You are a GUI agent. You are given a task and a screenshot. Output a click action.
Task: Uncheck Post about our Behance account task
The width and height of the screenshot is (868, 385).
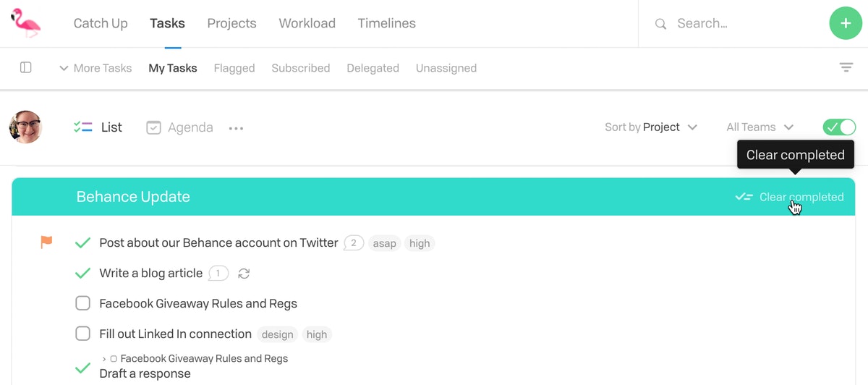tap(83, 242)
